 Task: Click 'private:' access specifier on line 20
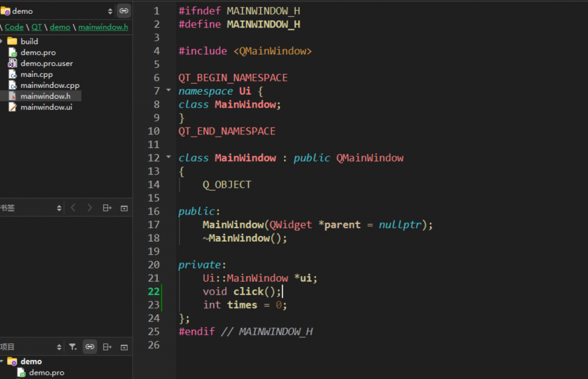point(202,265)
